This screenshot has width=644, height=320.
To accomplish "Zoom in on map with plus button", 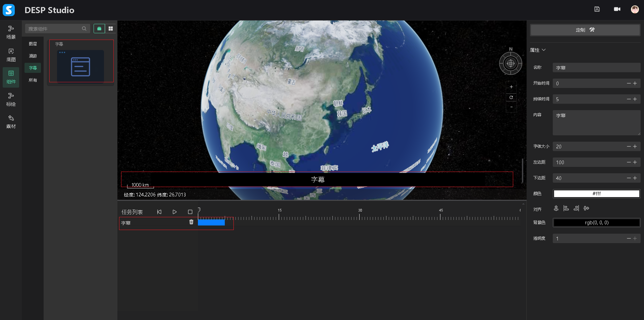I will pos(511,87).
